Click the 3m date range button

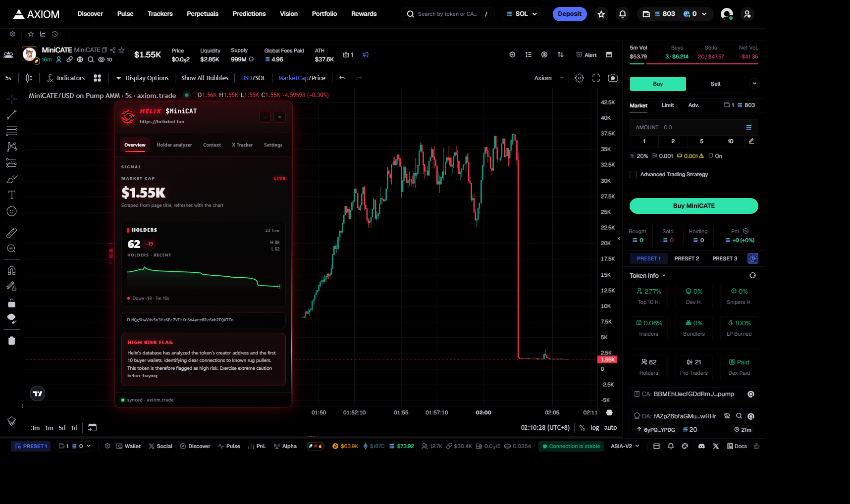[x=35, y=428]
